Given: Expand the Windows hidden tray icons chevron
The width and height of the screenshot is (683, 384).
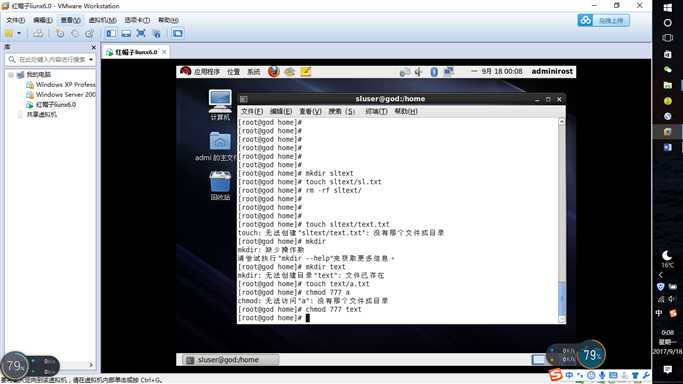Looking at the screenshot, I should pyautogui.click(x=661, y=275).
